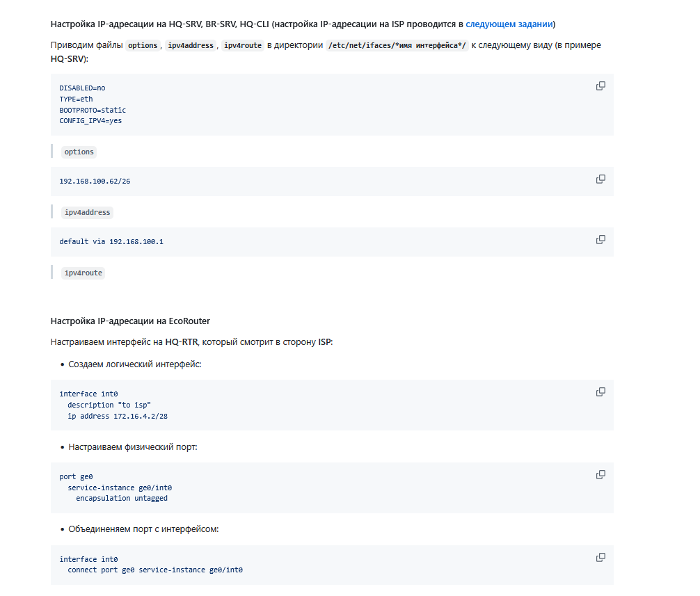The image size is (700, 596).
Task: Click the inline ipv4address code in intro sentence
Action: 191,45
